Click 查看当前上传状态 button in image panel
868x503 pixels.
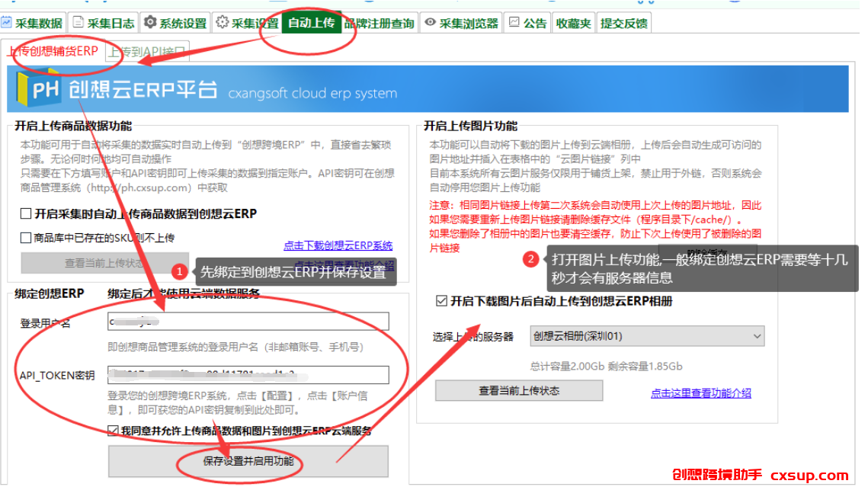pyautogui.click(x=519, y=390)
